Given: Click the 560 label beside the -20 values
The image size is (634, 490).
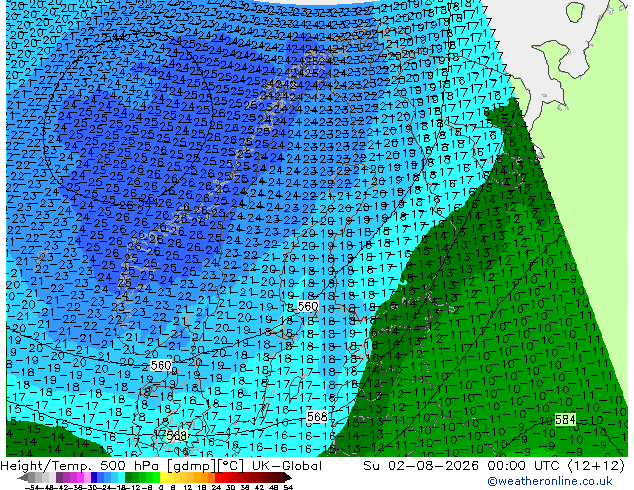Looking at the screenshot, I should (161, 365).
